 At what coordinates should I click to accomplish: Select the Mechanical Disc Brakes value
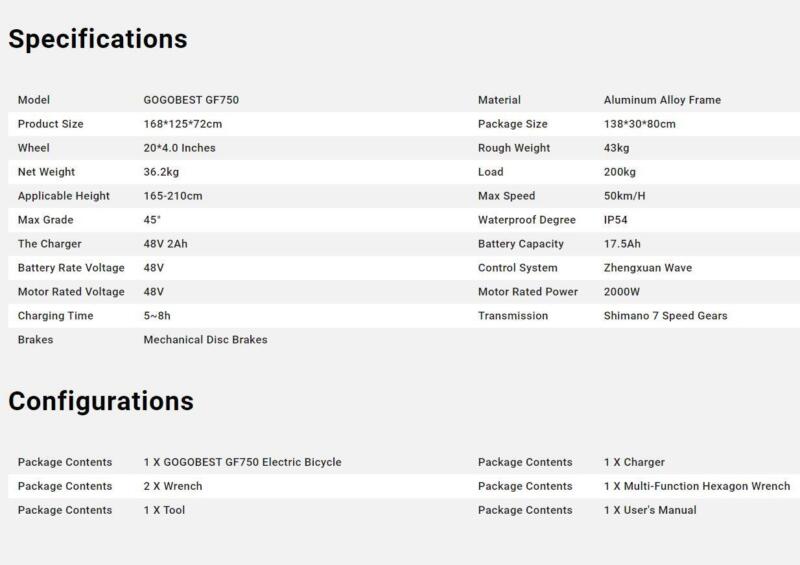[x=206, y=340]
